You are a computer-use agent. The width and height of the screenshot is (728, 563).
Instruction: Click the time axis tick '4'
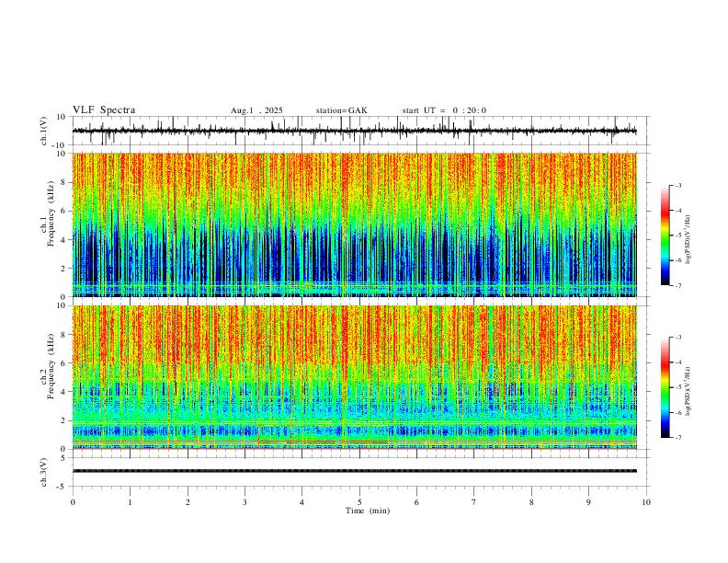click(x=302, y=502)
